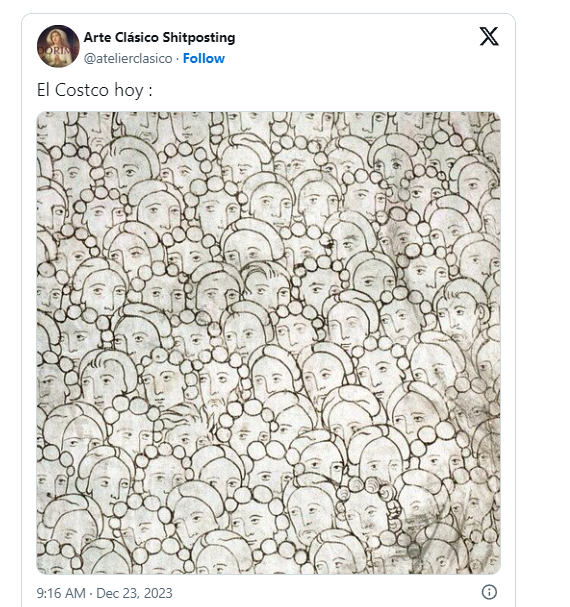Click the Follow link
The image size is (570, 607).
click(x=204, y=58)
